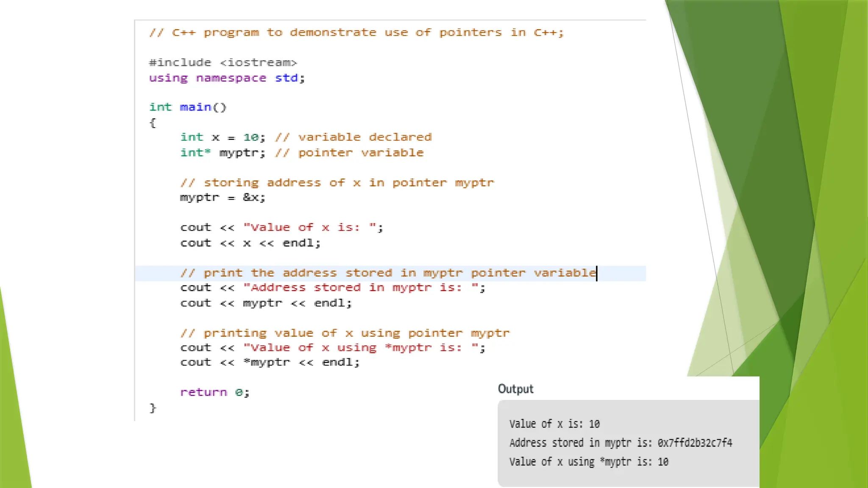The height and width of the screenshot is (488, 868).
Task: Click the "Value of x is: " string literal
Action: click(x=309, y=227)
